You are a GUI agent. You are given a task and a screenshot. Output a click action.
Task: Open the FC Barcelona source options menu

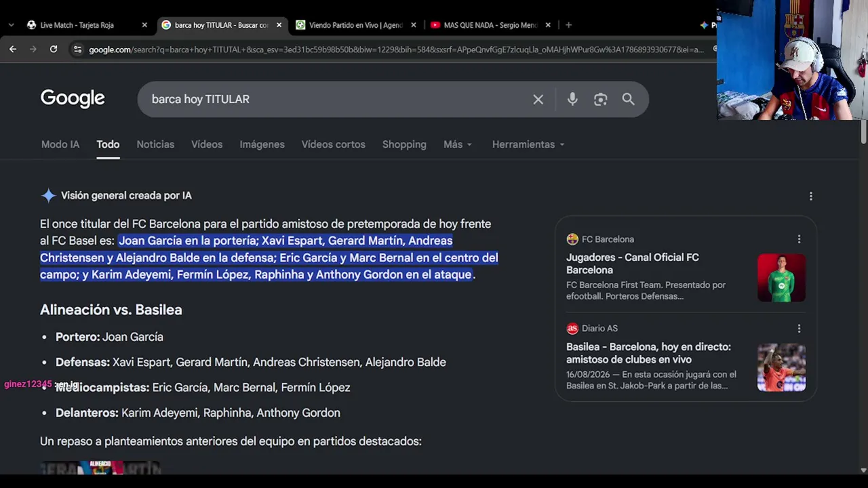[799, 239]
